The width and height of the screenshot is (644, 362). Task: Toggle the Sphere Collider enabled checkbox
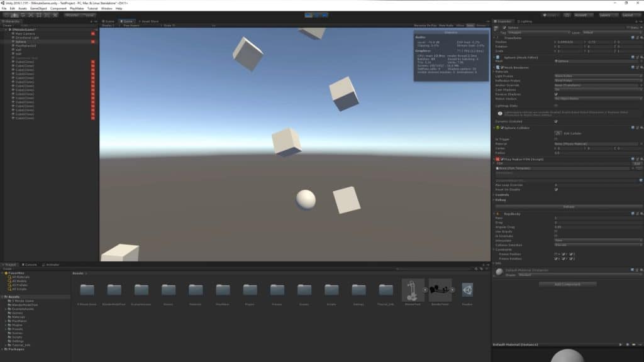click(502, 128)
